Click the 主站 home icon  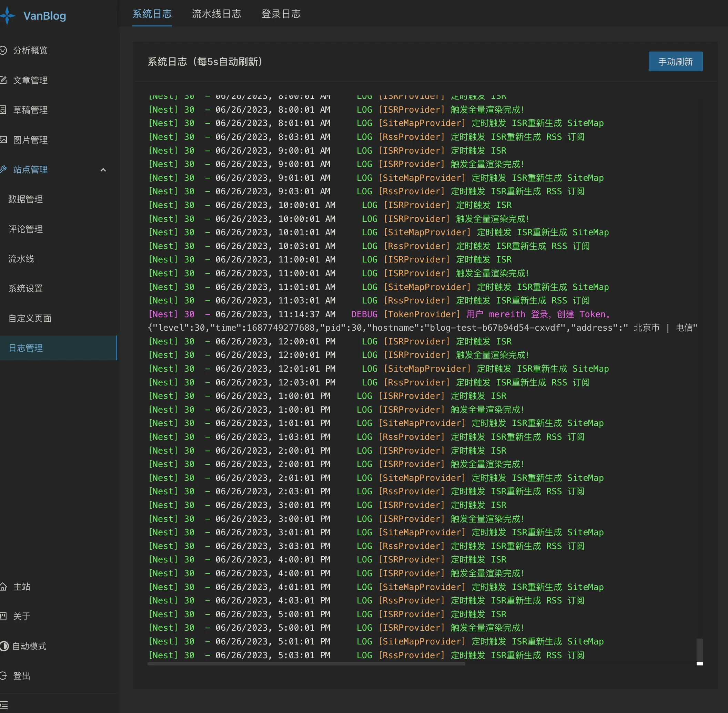tap(4, 587)
